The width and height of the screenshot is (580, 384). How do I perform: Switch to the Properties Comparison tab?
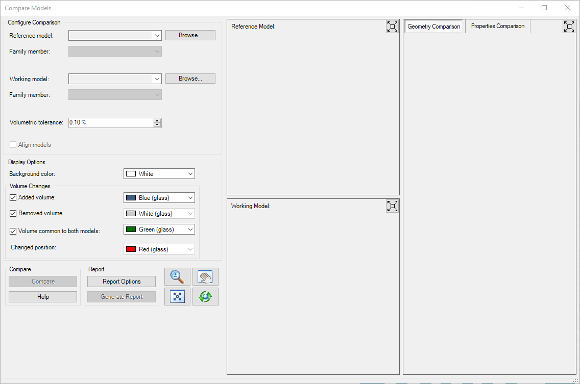[498, 26]
